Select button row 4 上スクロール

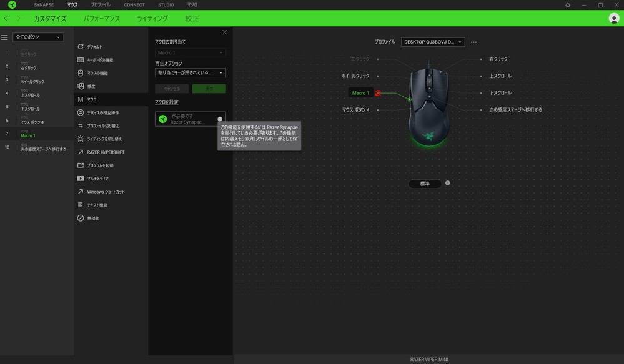coord(37,93)
